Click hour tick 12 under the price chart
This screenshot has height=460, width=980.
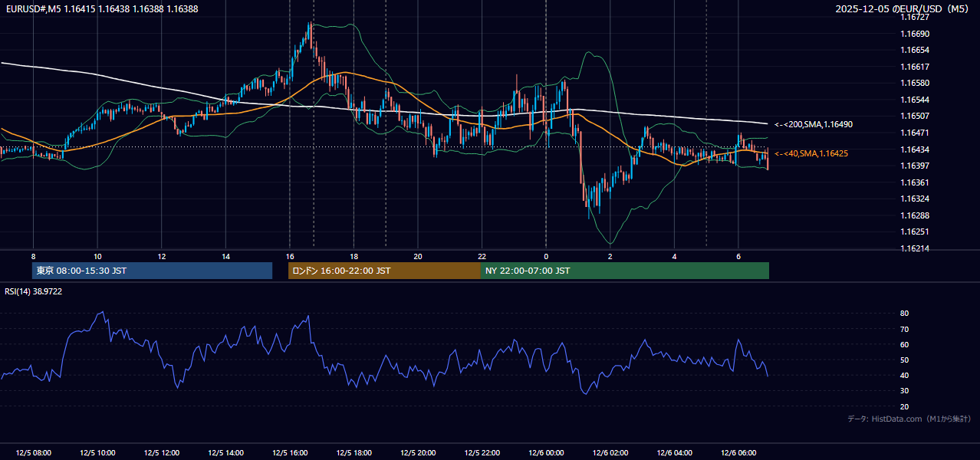coord(162,256)
